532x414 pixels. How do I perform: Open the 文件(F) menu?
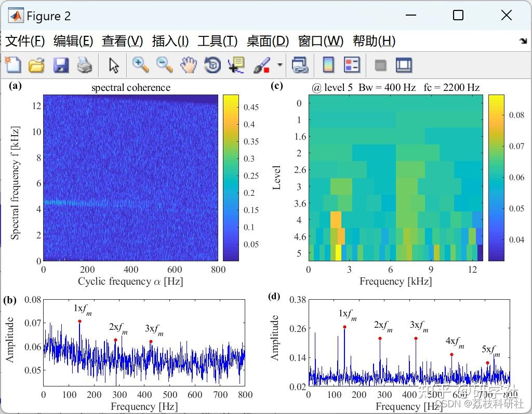[25, 41]
